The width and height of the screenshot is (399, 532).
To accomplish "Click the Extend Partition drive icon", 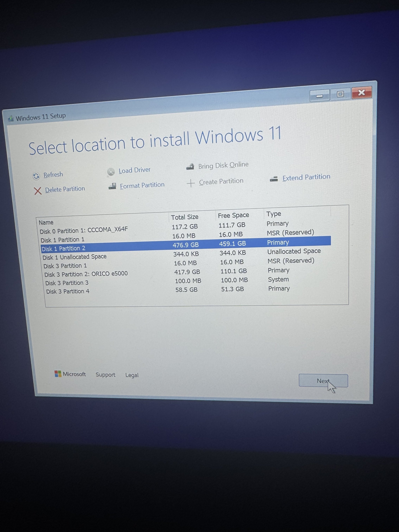I will (x=274, y=179).
